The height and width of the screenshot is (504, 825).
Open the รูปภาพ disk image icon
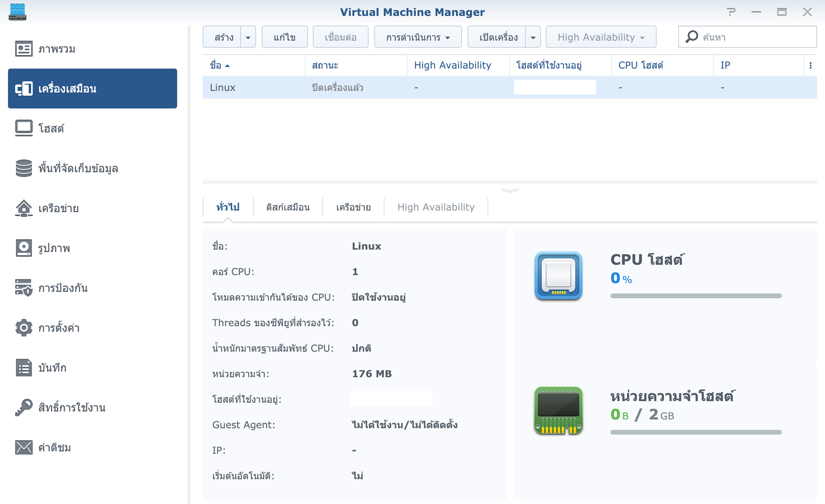coord(24,248)
